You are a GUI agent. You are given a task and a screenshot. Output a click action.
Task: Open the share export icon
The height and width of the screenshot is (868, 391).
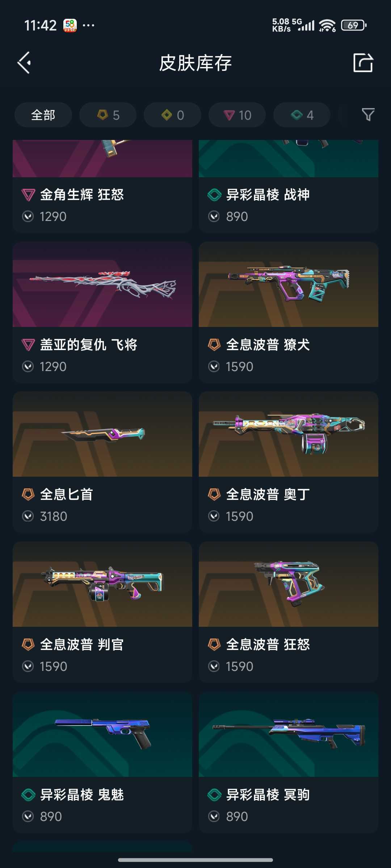coord(363,63)
